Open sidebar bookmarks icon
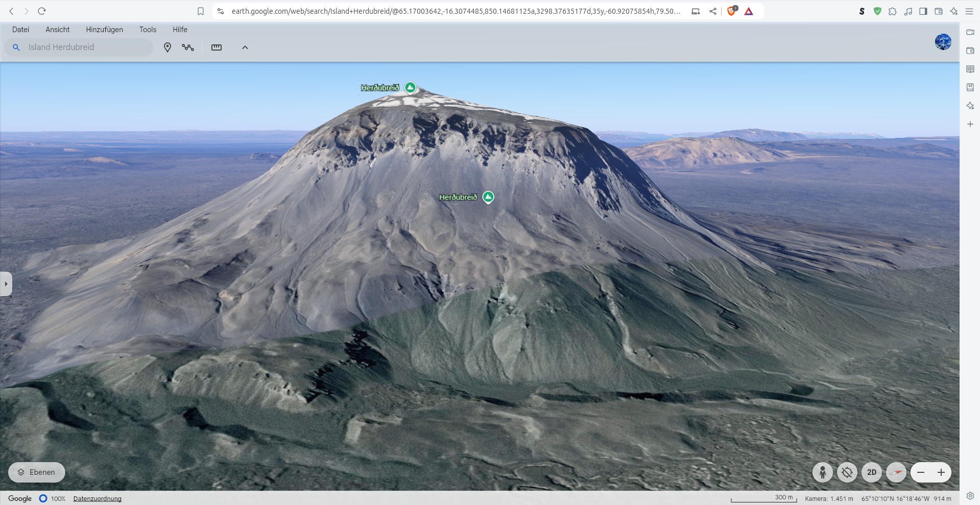 [970, 87]
